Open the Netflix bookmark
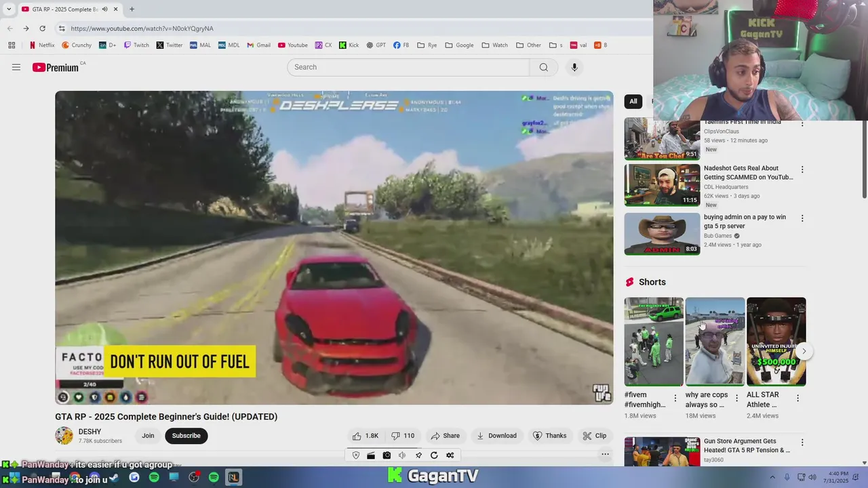 [41, 45]
